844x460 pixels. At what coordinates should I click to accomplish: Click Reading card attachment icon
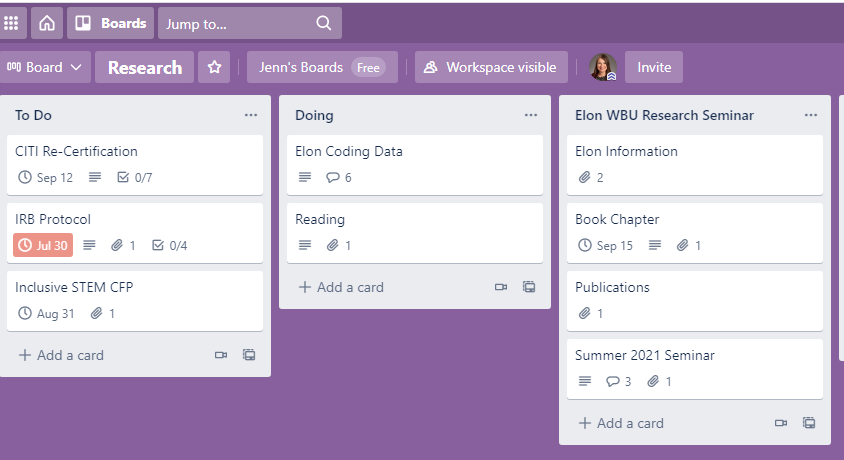point(333,245)
